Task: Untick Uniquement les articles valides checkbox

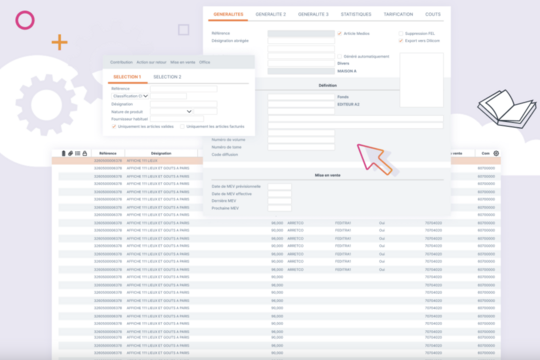Action: 114,126
